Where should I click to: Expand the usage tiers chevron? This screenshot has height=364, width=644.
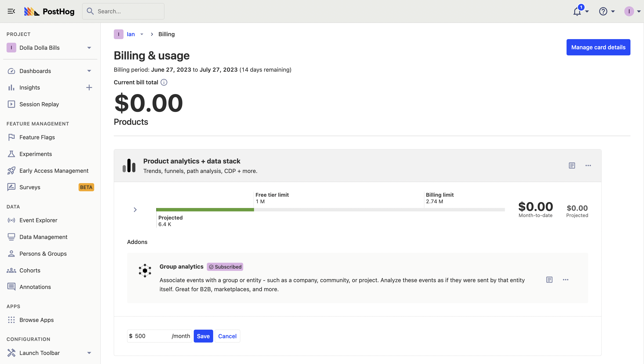click(135, 210)
